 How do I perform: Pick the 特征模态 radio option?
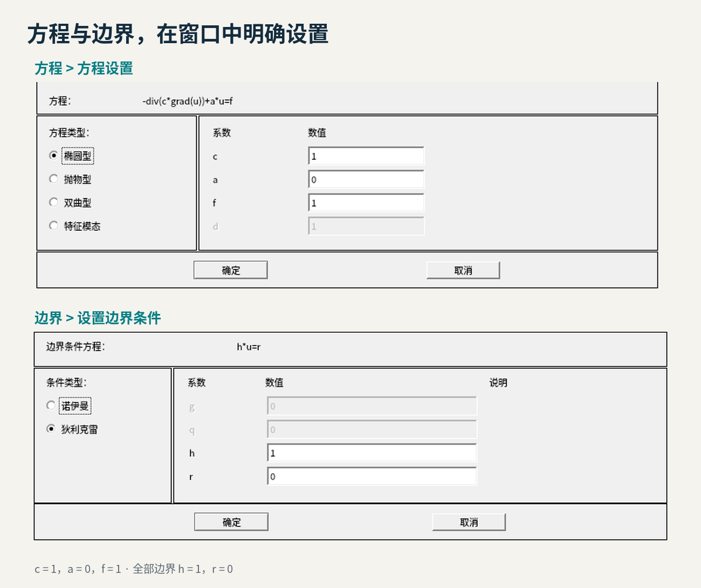coord(53,225)
